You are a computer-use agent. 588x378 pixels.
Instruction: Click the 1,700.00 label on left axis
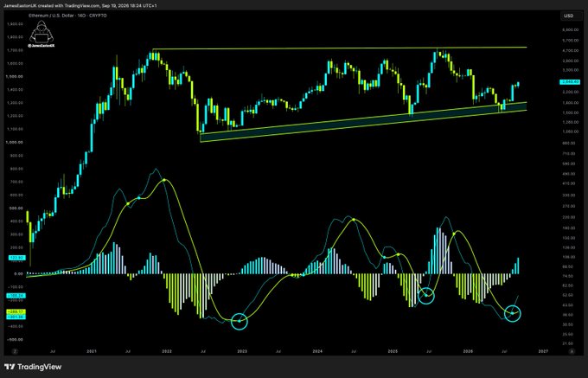click(16, 50)
